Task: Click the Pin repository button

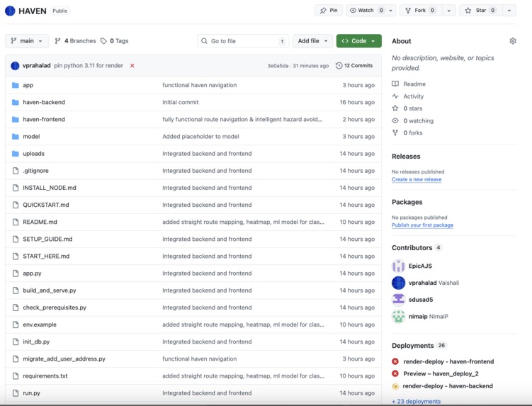Action: click(329, 11)
